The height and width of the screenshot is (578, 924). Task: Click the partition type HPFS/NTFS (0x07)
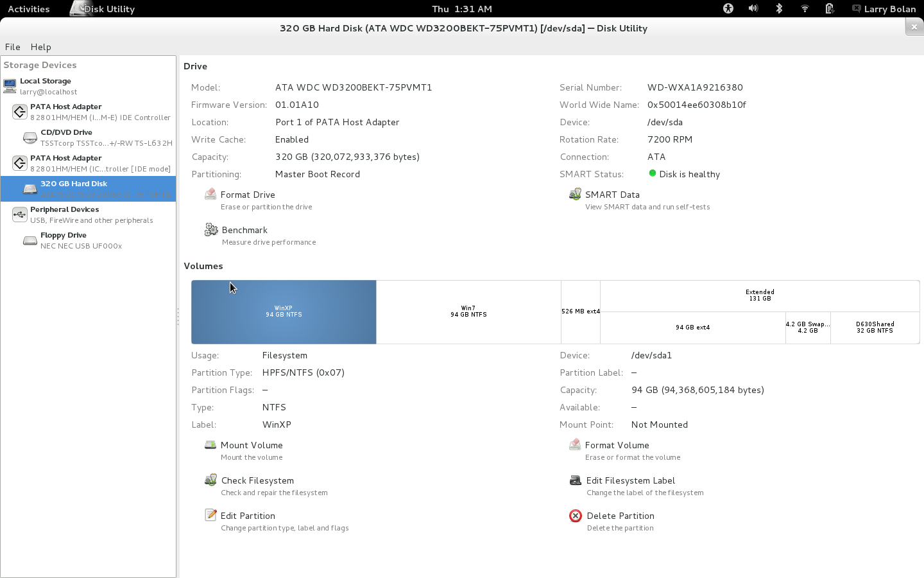[x=304, y=372]
